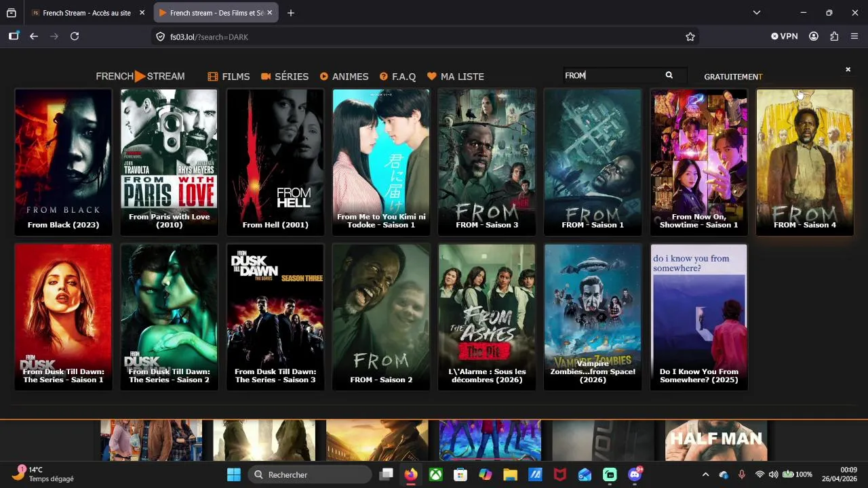Open the Firefox tab overview button
The height and width of the screenshot is (488, 868).
pos(12,13)
